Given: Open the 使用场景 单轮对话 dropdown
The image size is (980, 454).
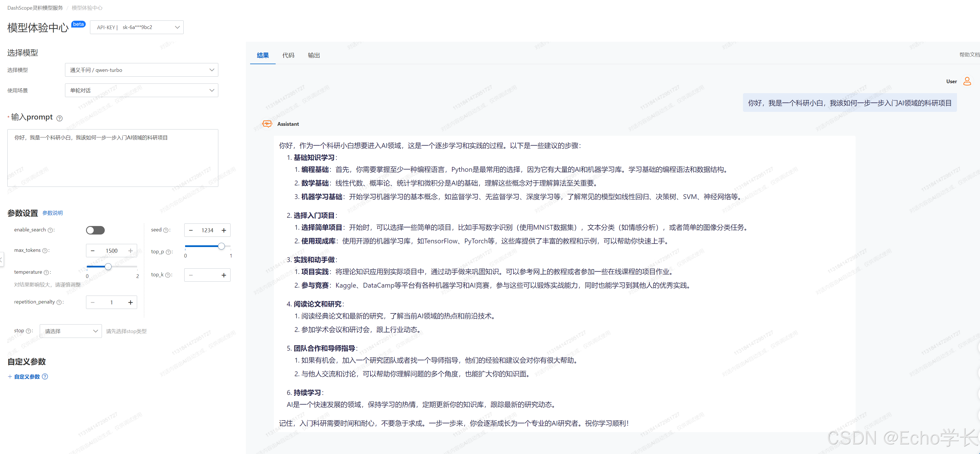Looking at the screenshot, I should tap(142, 90).
